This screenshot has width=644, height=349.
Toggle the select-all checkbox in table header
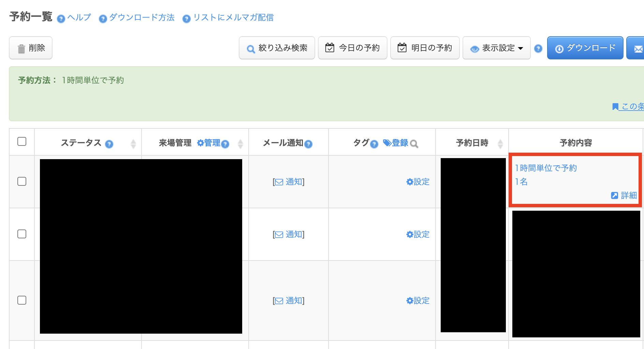tap(22, 141)
